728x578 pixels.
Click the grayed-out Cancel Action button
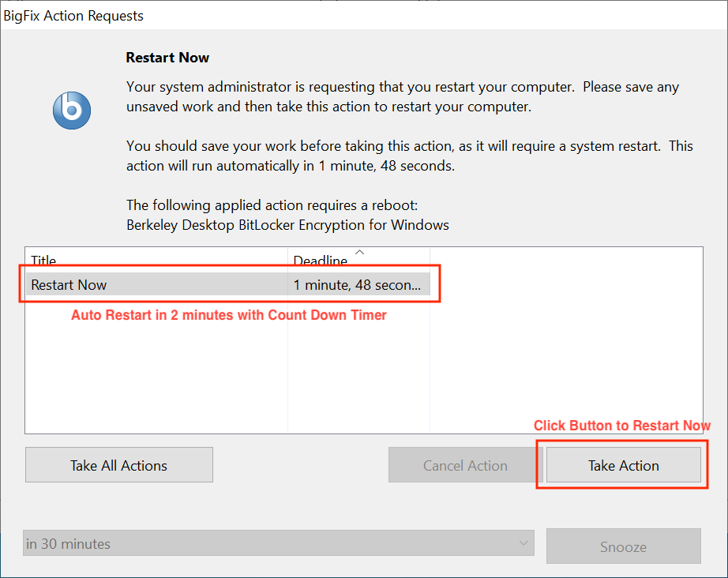coord(462,465)
